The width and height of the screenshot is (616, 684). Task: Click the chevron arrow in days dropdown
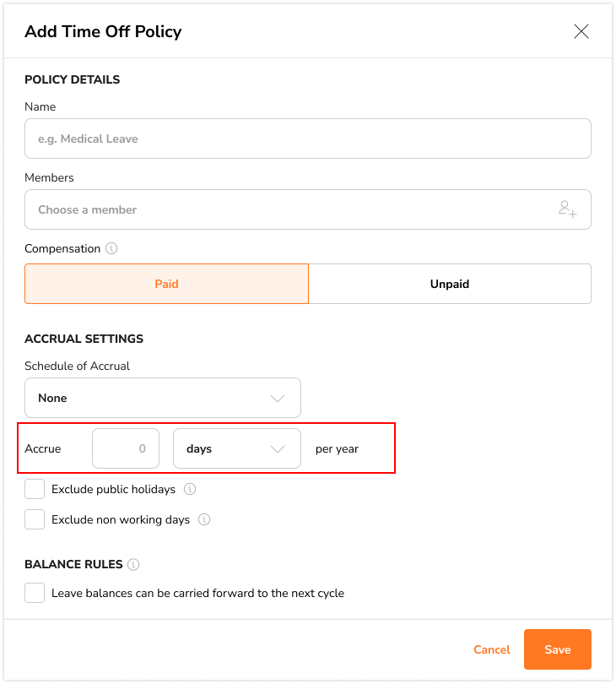click(x=278, y=448)
